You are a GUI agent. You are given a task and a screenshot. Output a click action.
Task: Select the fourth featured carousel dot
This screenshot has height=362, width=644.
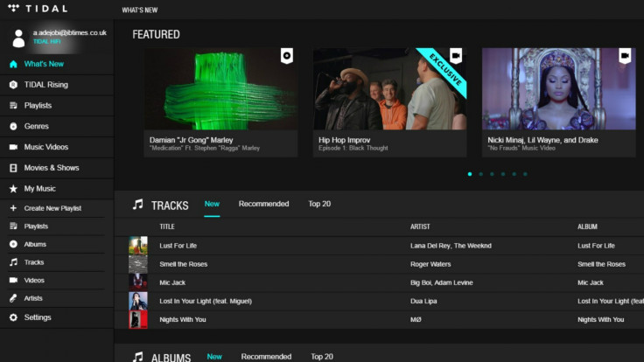(x=503, y=174)
